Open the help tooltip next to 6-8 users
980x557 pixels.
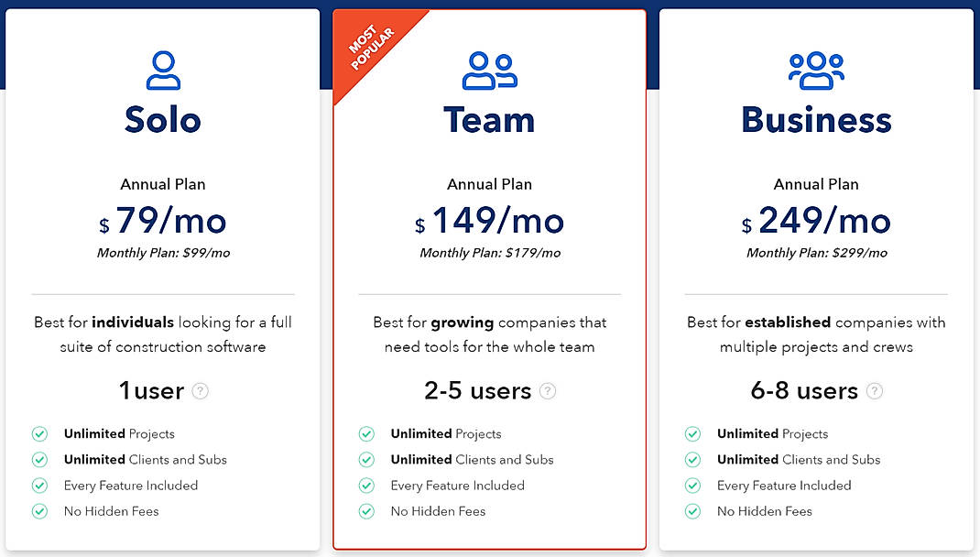(874, 391)
